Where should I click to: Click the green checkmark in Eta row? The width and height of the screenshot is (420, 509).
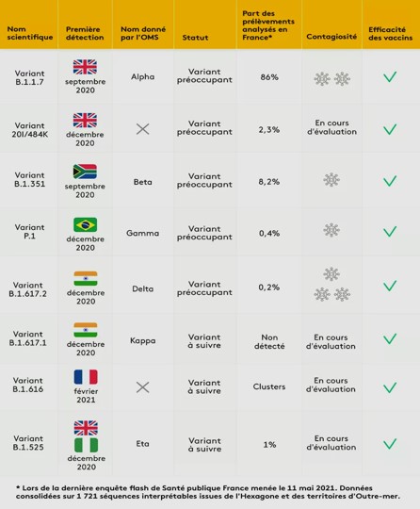(x=390, y=444)
